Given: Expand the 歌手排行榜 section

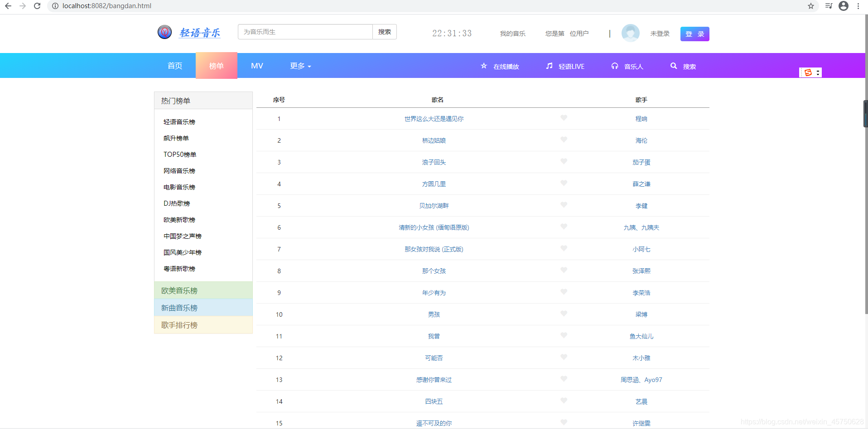Looking at the screenshot, I should tap(203, 325).
